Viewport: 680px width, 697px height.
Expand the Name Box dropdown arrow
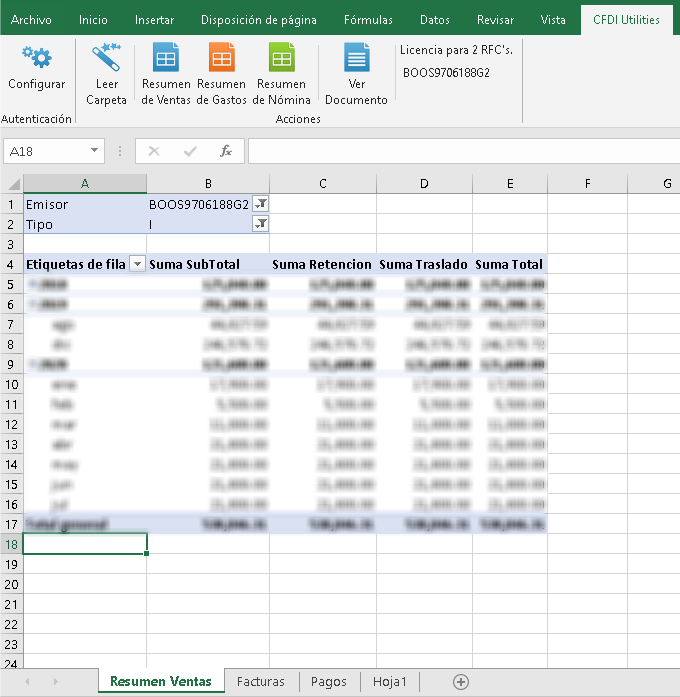coord(95,151)
